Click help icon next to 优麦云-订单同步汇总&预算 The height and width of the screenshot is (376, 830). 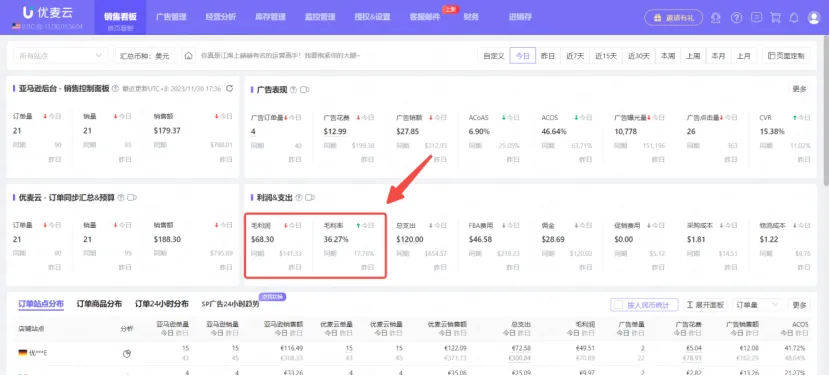[x=121, y=198]
